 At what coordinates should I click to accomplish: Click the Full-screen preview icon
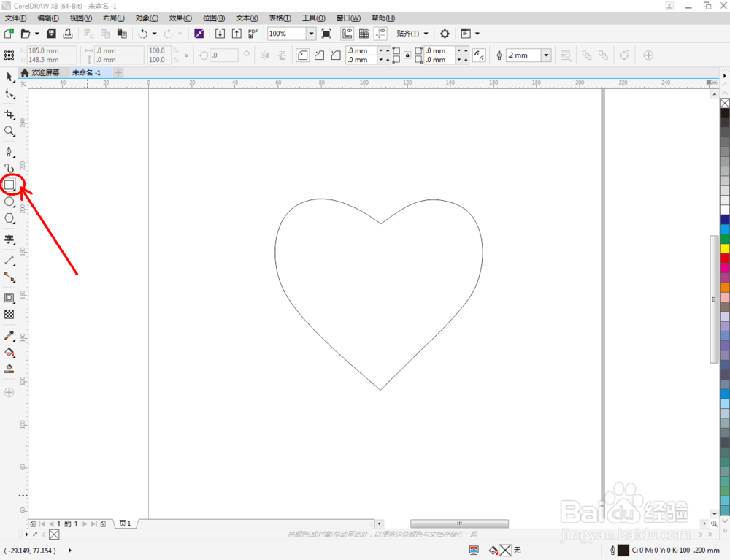tap(326, 34)
